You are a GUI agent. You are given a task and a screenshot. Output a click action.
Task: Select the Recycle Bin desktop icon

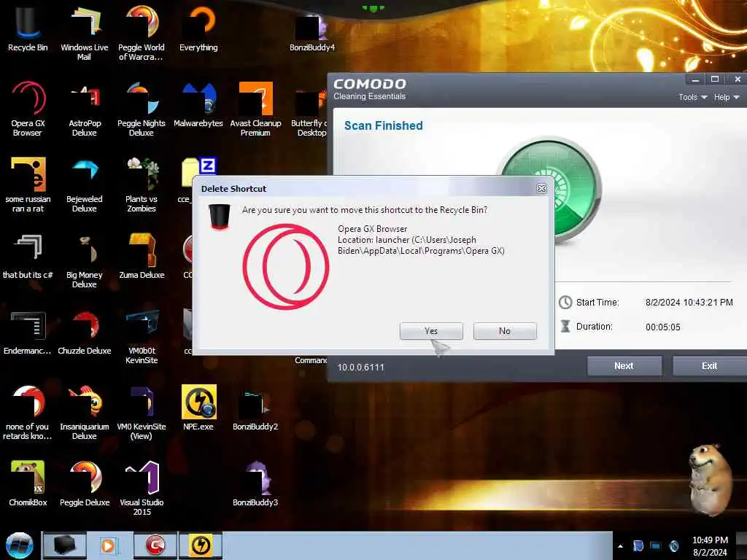point(28,28)
